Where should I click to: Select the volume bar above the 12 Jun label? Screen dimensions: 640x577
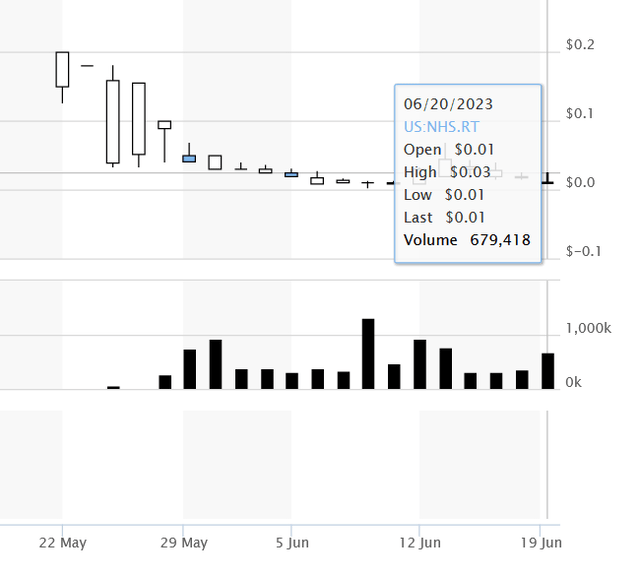click(x=420, y=364)
